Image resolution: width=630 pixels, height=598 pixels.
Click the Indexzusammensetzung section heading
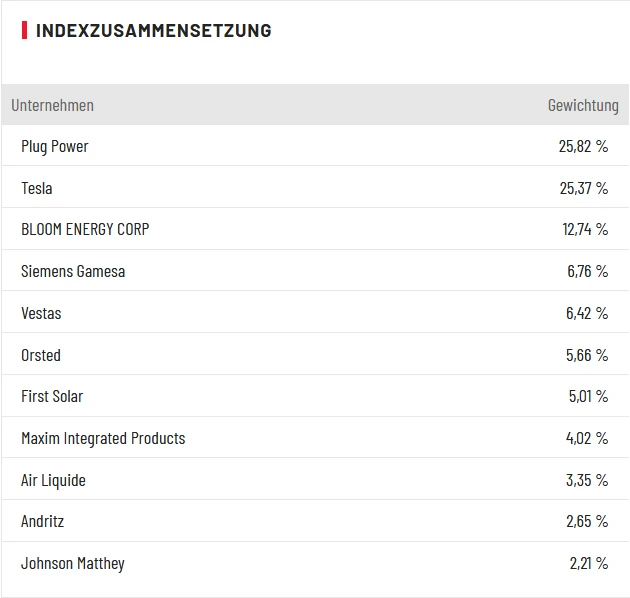click(x=153, y=30)
